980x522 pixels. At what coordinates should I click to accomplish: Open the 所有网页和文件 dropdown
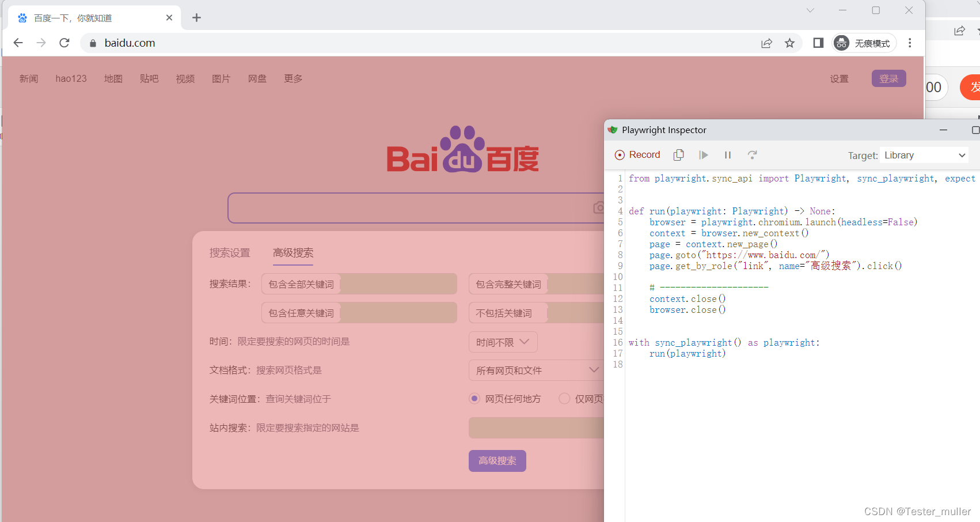[x=537, y=370]
